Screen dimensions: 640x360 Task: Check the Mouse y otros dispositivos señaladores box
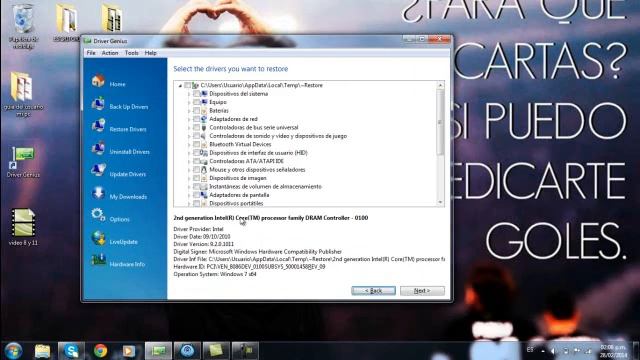197,170
